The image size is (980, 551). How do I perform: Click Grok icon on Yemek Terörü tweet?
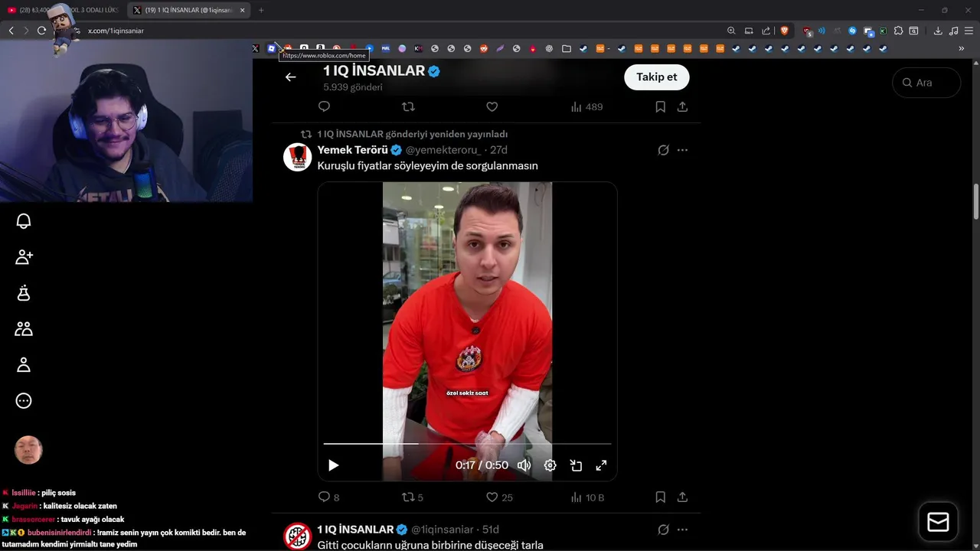point(663,150)
